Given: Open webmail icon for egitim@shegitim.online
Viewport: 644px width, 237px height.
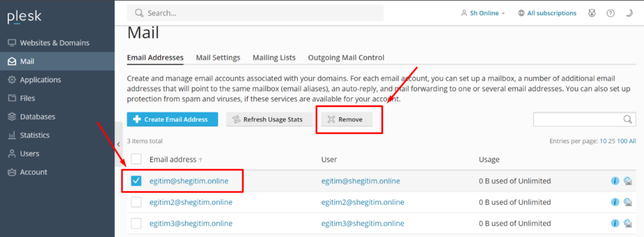Looking at the screenshot, I should [x=628, y=180].
